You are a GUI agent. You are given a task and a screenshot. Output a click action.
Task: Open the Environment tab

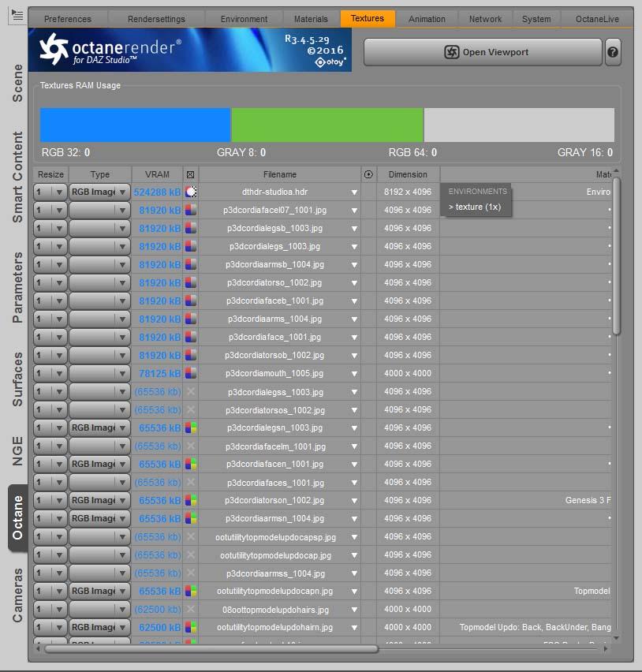coord(244,19)
